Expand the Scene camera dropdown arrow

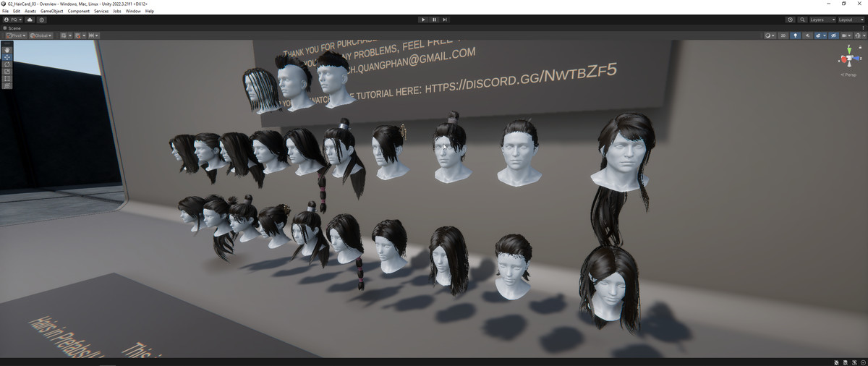[850, 35]
